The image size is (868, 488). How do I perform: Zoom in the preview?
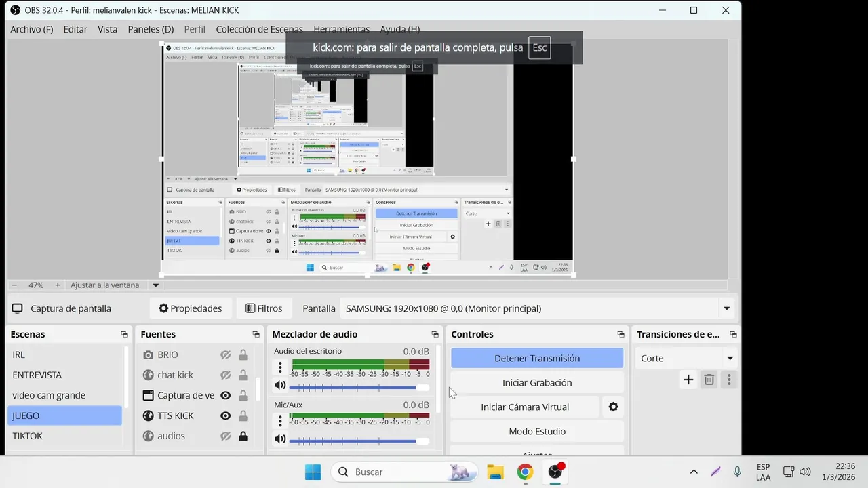click(58, 285)
